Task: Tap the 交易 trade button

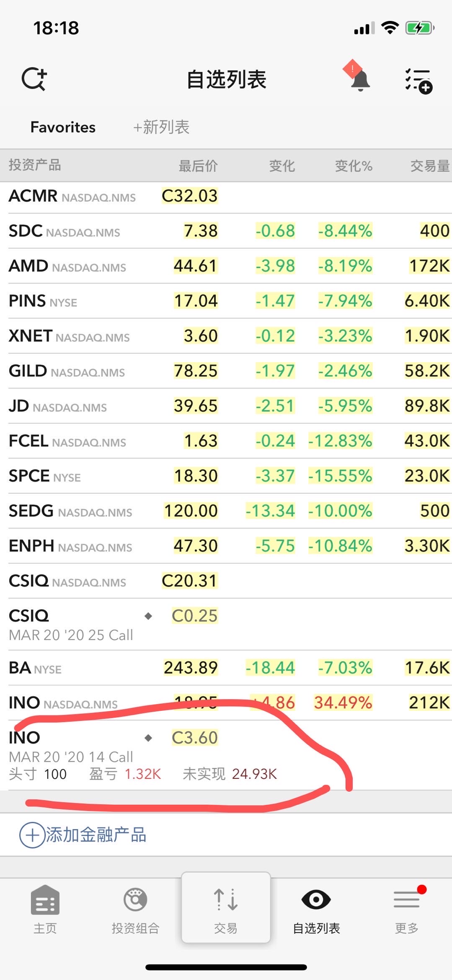Action: click(x=226, y=908)
